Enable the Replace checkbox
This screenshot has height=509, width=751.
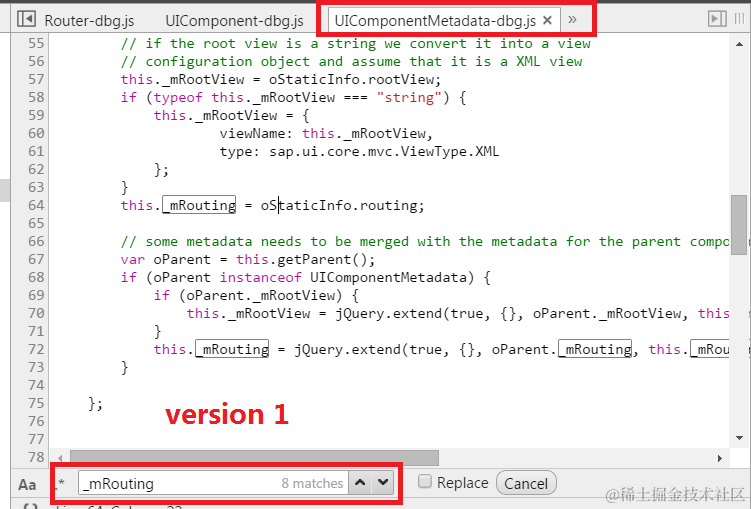point(425,481)
